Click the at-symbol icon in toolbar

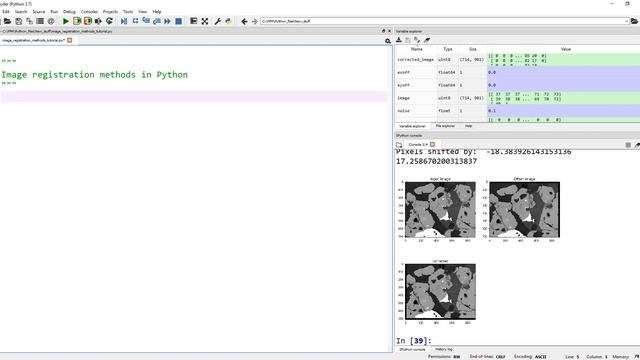(x=51, y=21)
